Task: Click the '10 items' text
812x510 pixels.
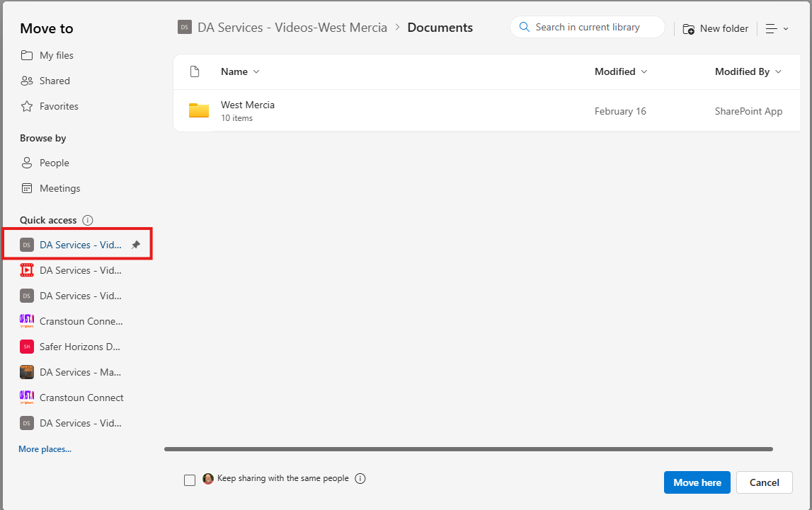Action: (236, 118)
